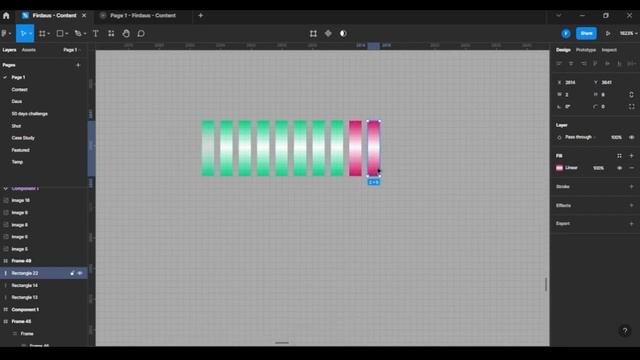Toggle Rectangle 22 layer visibility eye
This screenshot has width=640, height=360.
point(80,273)
